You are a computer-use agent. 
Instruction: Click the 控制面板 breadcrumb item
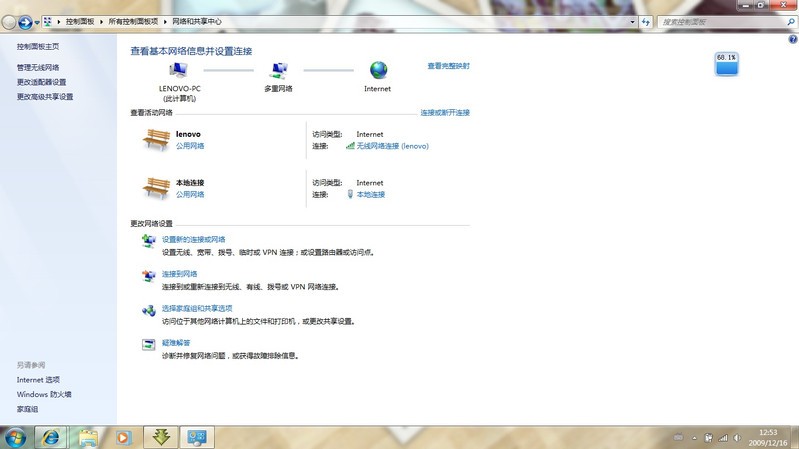click(x=80, y=22)
